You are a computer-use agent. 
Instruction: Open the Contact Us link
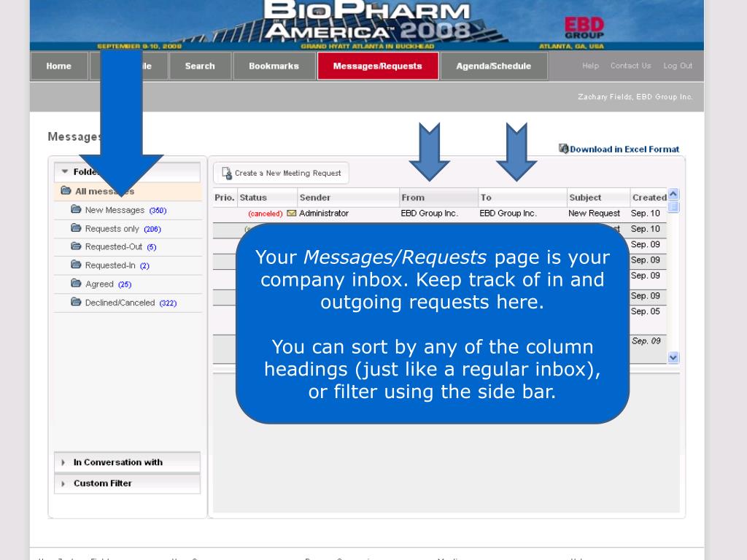tap(631, 66)
